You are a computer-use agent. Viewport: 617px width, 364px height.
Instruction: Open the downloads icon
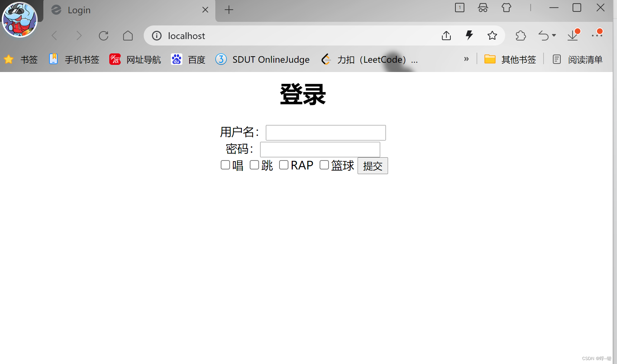573,35
